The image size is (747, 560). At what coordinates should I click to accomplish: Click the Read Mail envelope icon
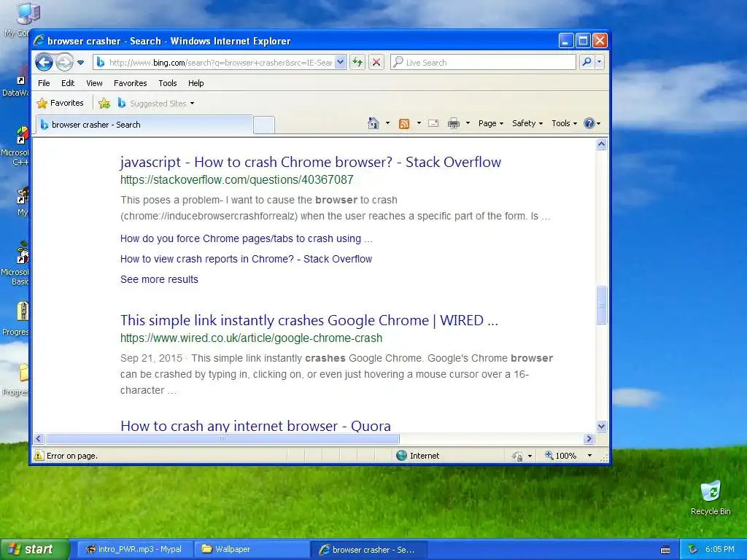click(x=433, y=123)
